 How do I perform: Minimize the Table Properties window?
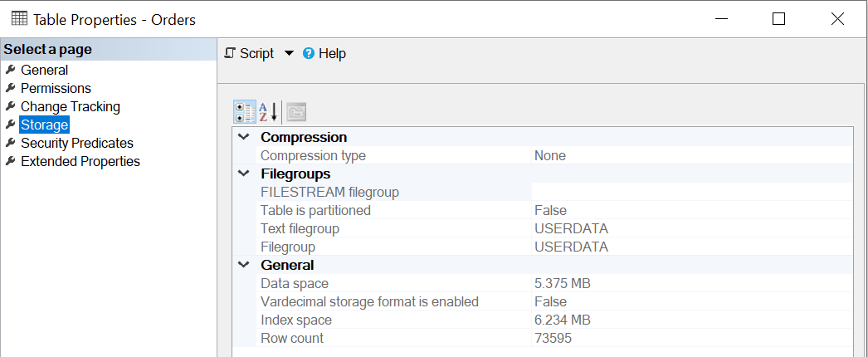(721, 19)
